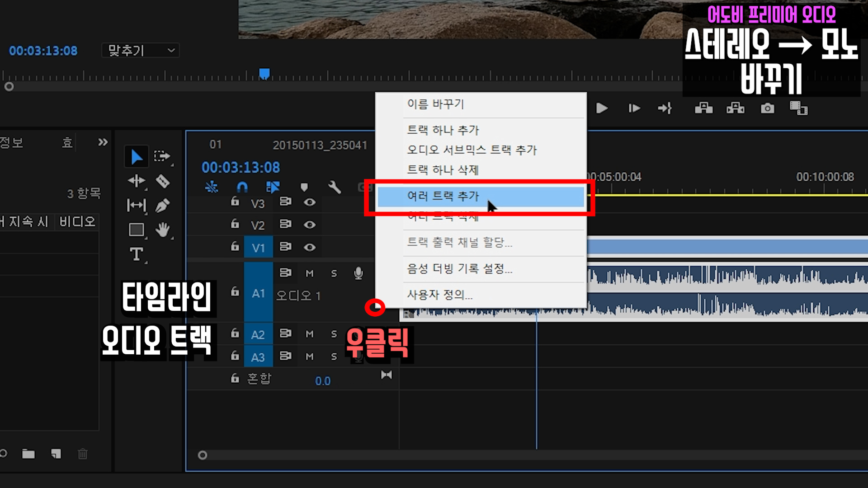Click timeline timecode 00:03:13:08 field

point(241,168)
